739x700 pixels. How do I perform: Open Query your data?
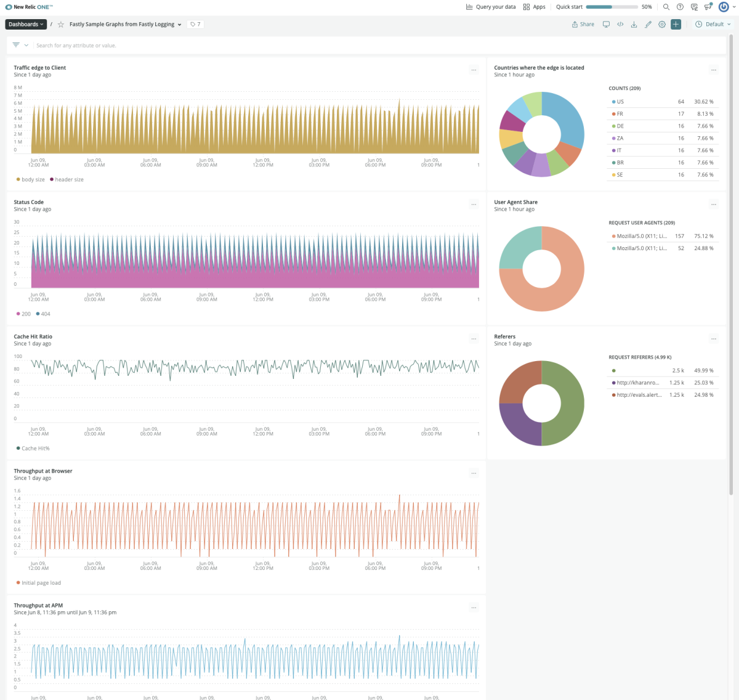(491, 7)
